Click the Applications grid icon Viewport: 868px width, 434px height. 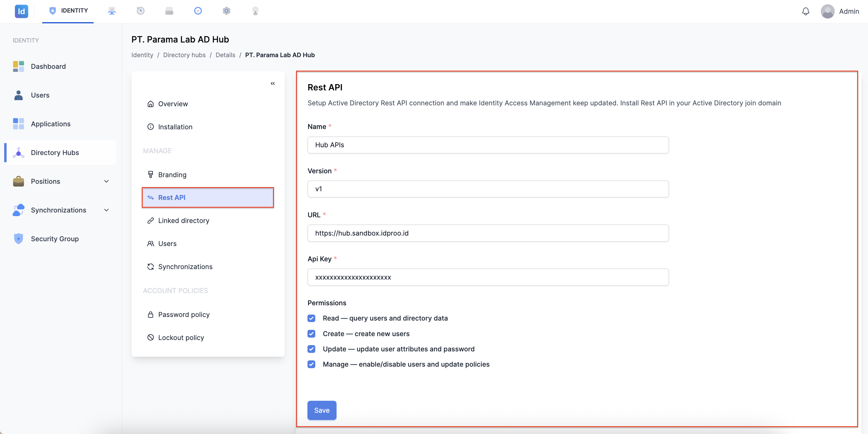(x=19, y=124)
